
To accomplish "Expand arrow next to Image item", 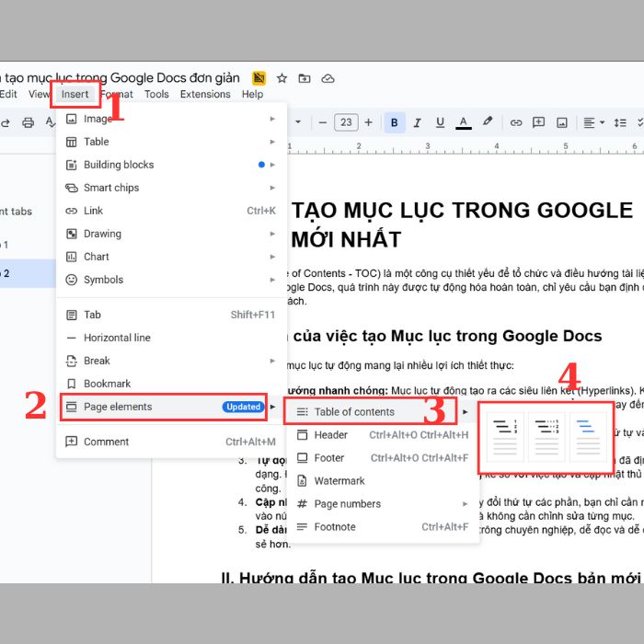I will click(272, 119).
